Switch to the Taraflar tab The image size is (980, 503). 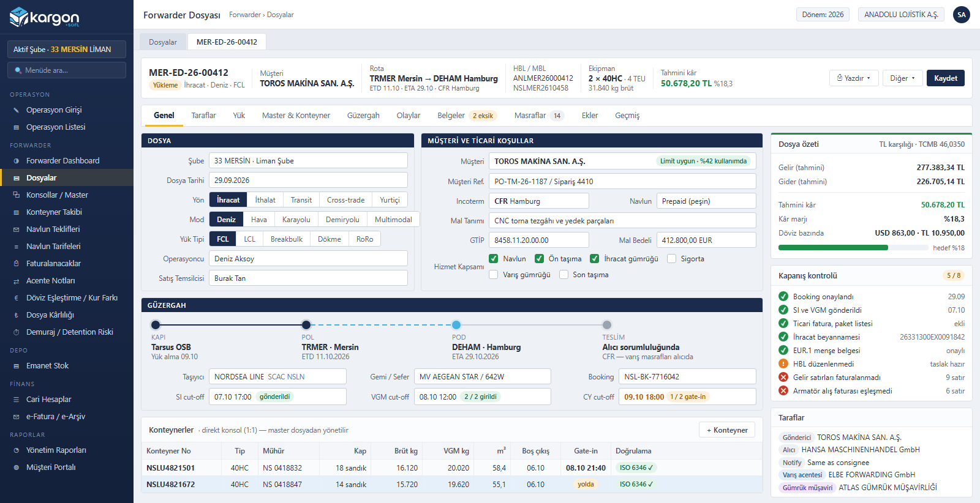pyautogui.click(x=203, y=116)
